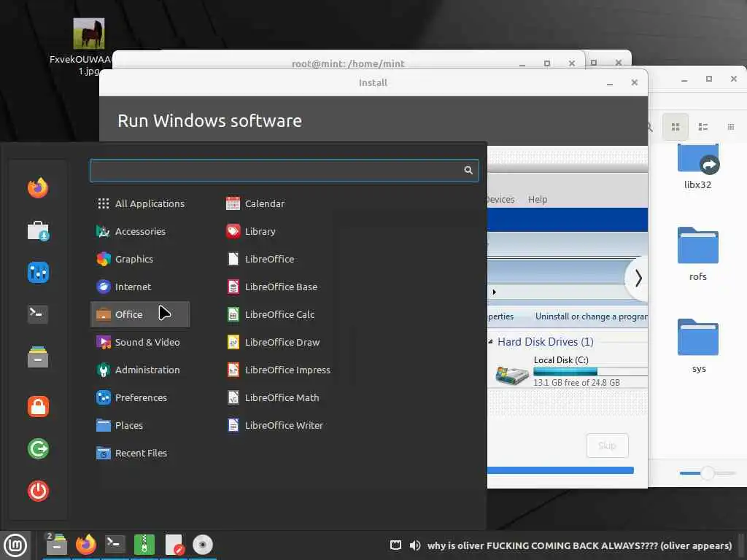747x560 pixels.
Task: Click Help menu in slideshow image
Action: 538,200
